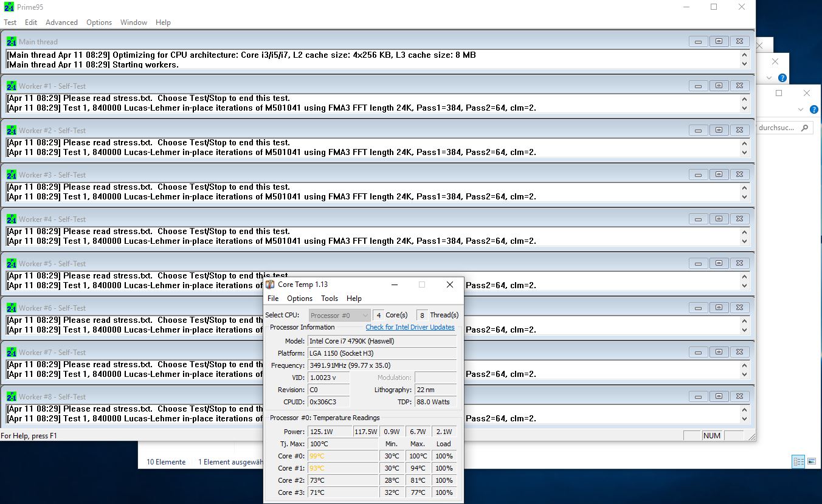The image size is (822, 504).
Task: Open the Tools menu in Core Temp
Action: pyautogui.click(x=330, y=299)
